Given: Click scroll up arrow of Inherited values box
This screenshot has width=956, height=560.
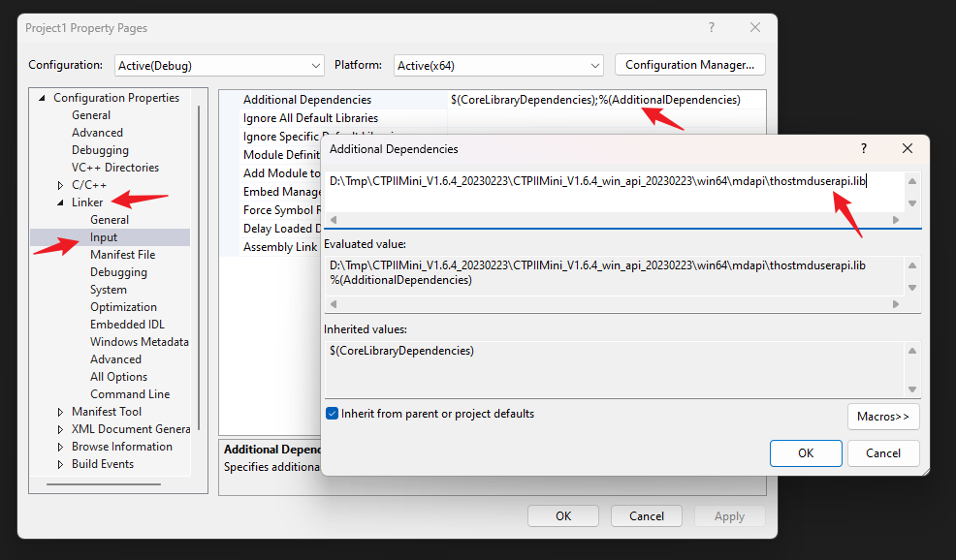Looking at the screenshot, I should point(912,351).
